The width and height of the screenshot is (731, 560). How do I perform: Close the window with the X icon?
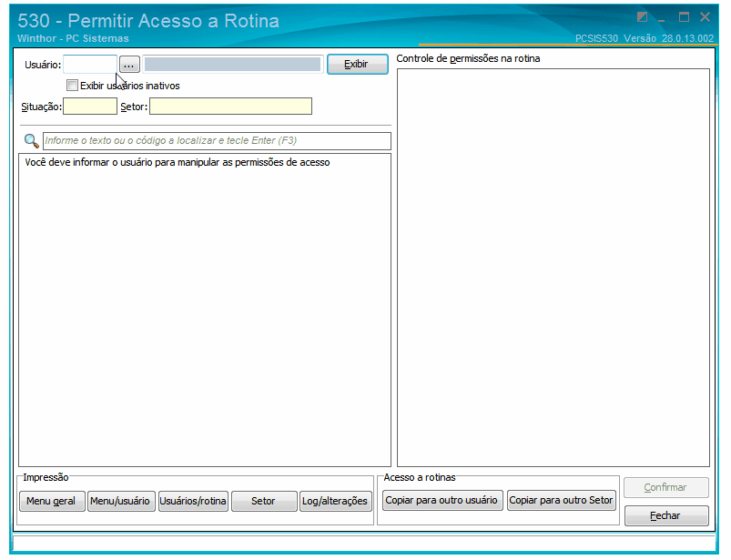click(x=705, y=17)
